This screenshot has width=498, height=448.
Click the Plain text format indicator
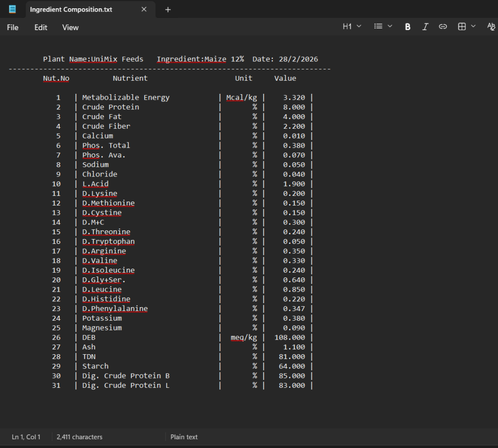[184, 437]
